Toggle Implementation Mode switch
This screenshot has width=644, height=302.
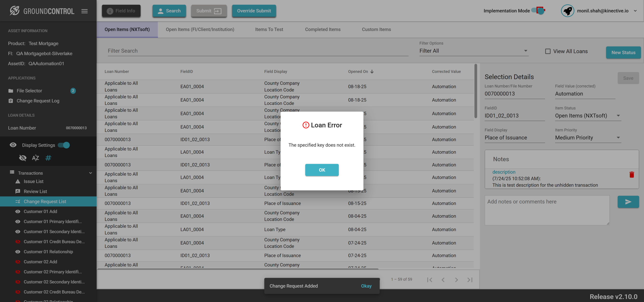pos(538,11)
